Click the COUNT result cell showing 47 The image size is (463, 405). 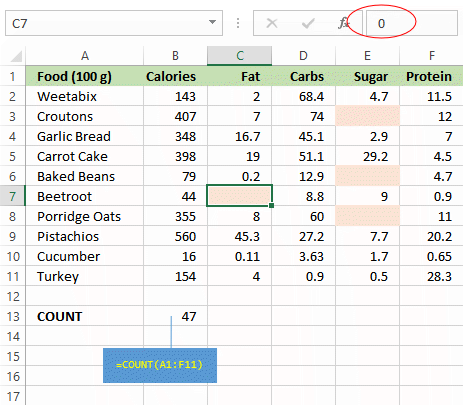pos(175,316)
